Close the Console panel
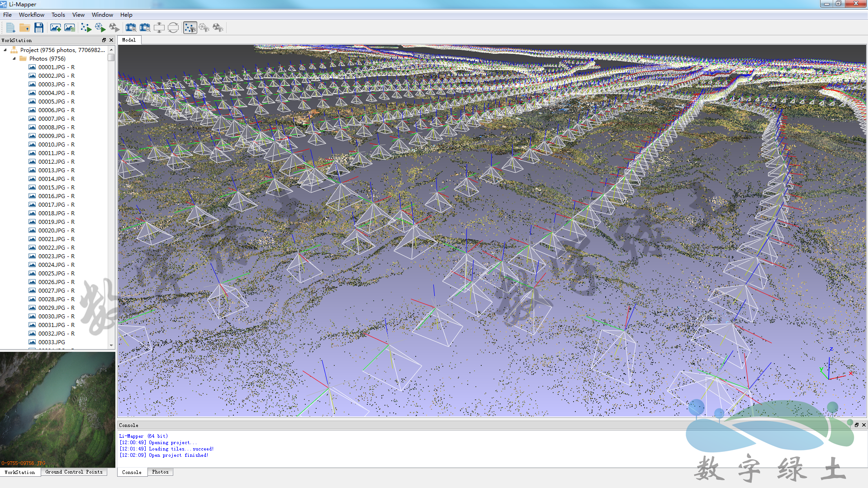This screenshot has width=868, height=488. (x=864, y=425)
